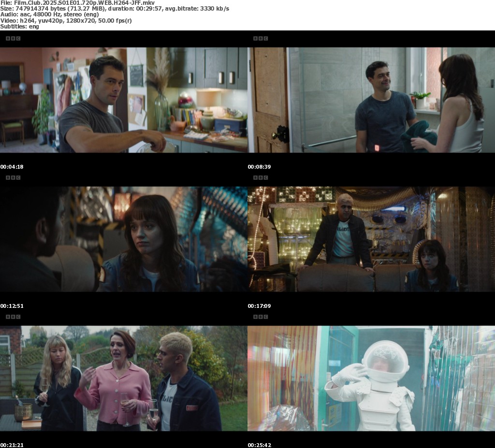Click the Subtitles: eng info line
The width and height of the screenshot is (495, 448).
pyautogui.click(x=19, y=27)
